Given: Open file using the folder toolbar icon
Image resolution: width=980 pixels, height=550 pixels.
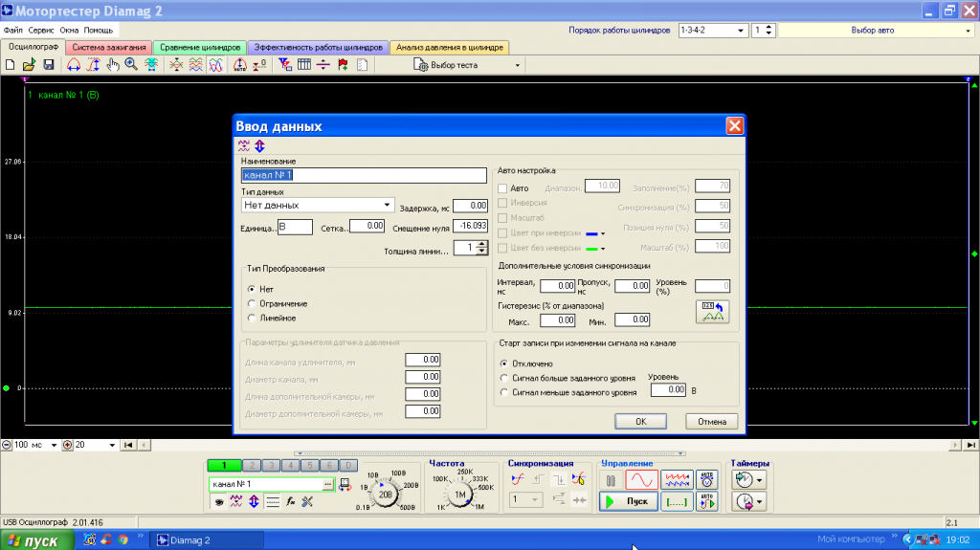Looking at the screenshot, I should coord(29,64).
